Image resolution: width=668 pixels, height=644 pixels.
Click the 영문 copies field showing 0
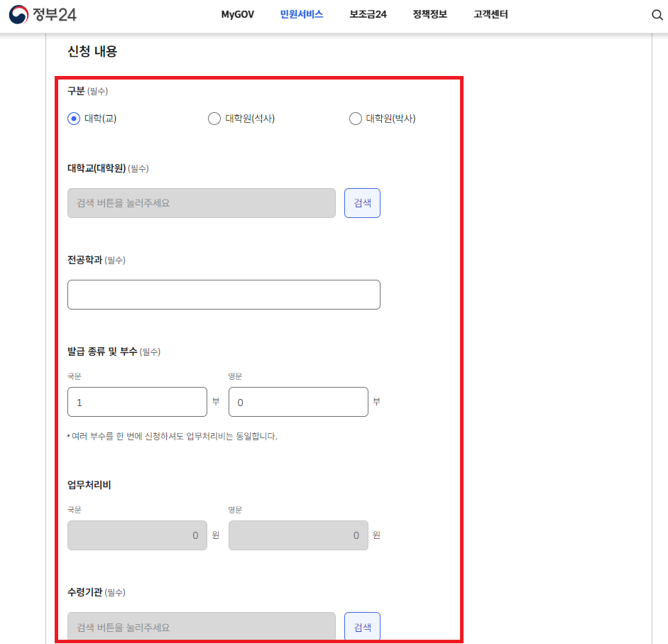[x=298, y=402]
